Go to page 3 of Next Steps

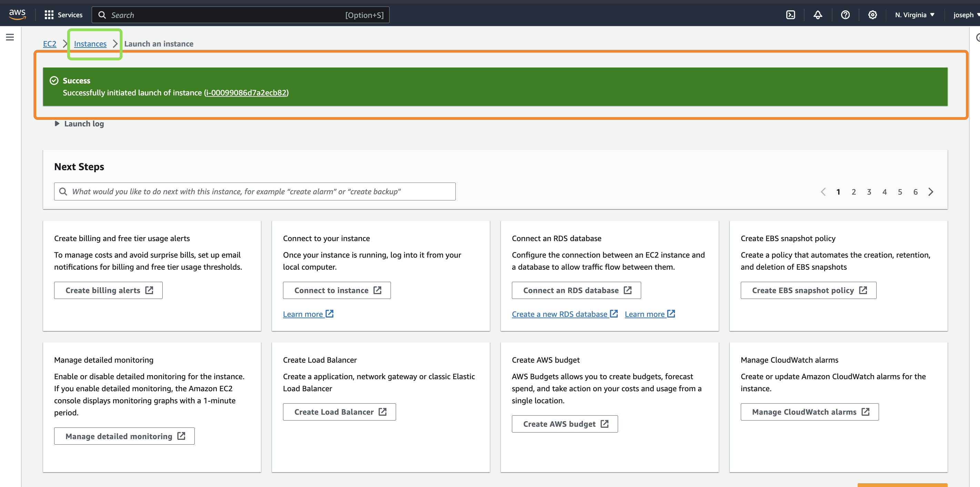[869, 191]
